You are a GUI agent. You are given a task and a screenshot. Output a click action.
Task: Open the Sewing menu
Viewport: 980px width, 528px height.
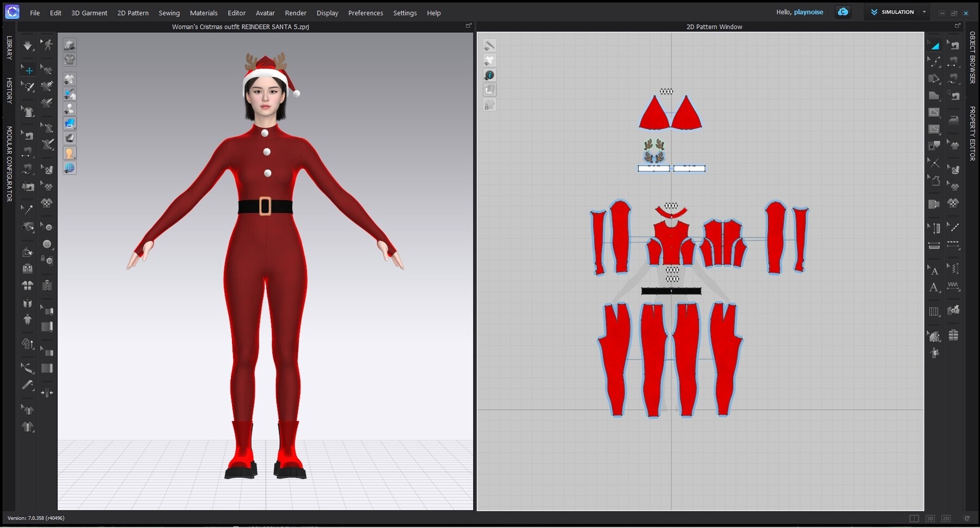169,13
